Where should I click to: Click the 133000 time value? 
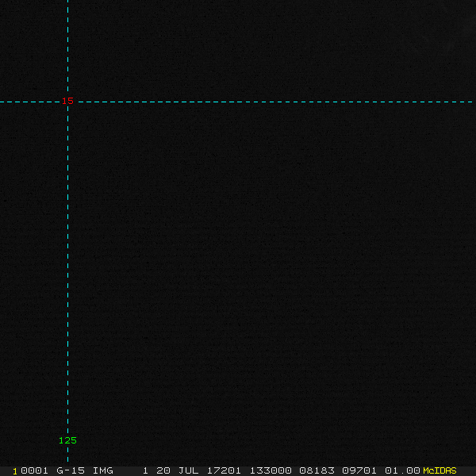(271, 470)
